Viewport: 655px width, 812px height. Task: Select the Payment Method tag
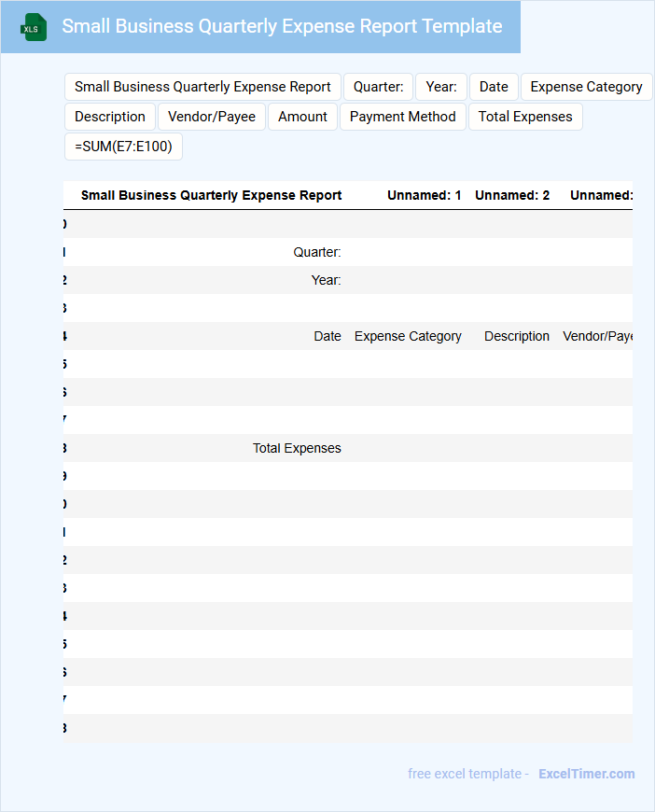[x=403, y=117]
